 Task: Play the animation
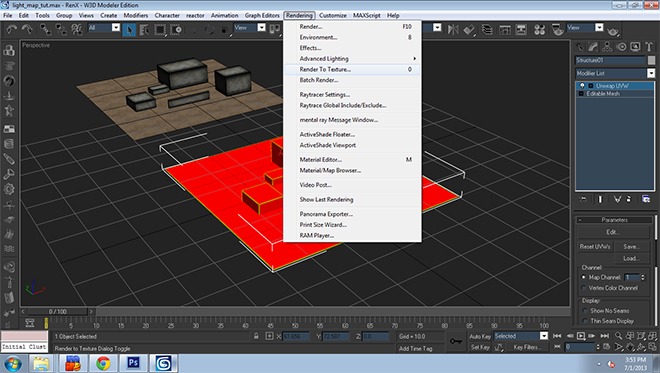click(x=581, y=336)
